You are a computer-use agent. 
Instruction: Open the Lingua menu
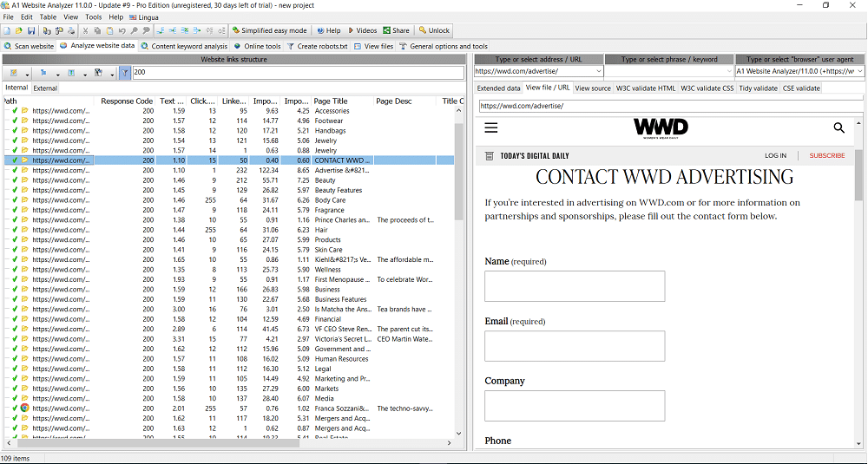pyautogui.click(x=144, y=17)
